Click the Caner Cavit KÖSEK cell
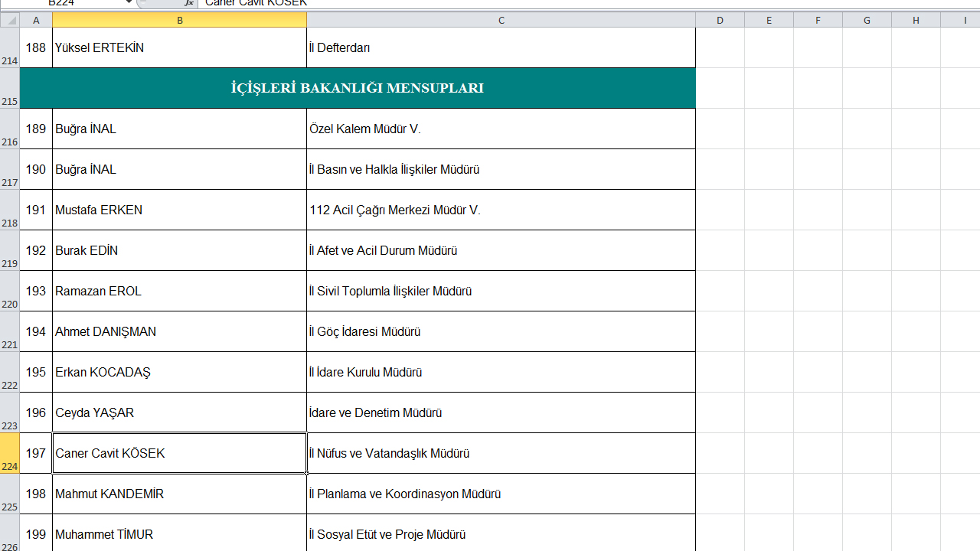980x551 pixels. pos(179,453)
